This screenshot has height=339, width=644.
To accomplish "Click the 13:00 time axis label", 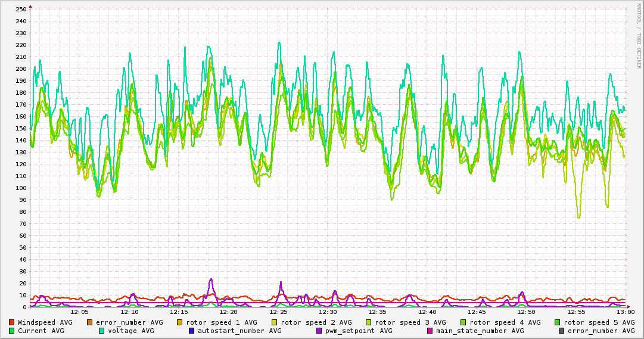I will click(626, 312).
